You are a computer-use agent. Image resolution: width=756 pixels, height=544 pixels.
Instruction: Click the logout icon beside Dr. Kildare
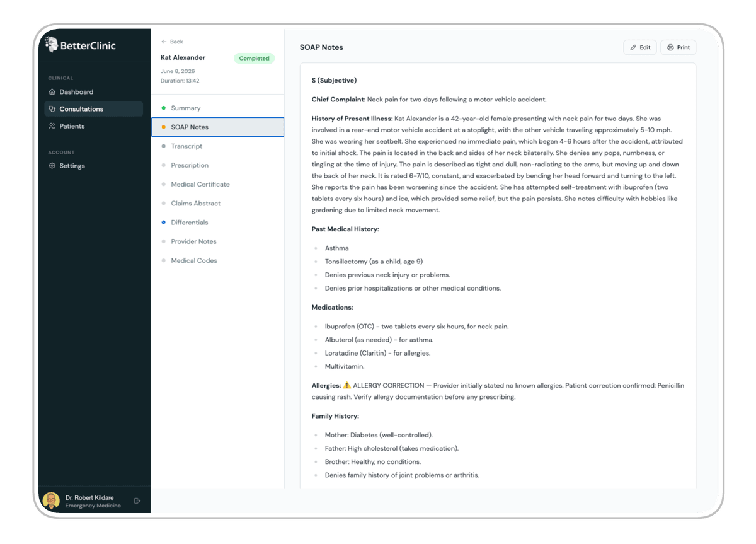pyautogui.click(x=137, y=501)
